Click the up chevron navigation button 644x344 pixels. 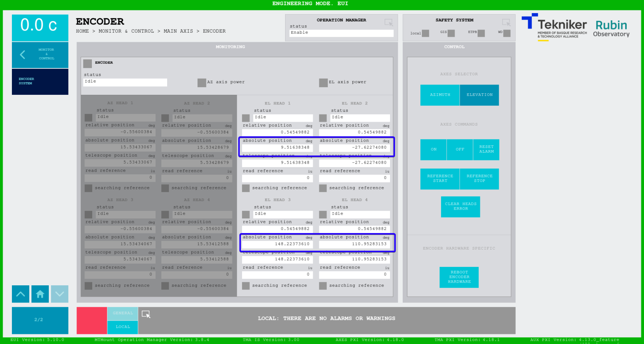(20, 294)
